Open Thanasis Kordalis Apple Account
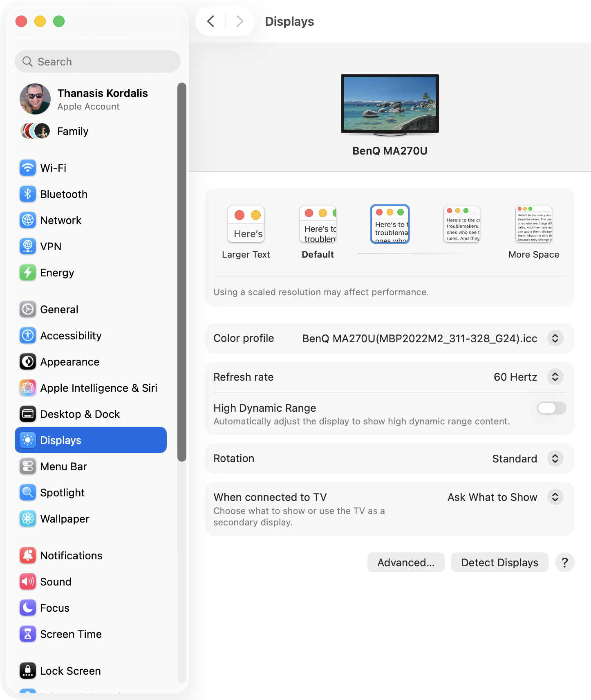The width and height of the screenshot is (591, 700). pyautogui.click(x=91, y=99)
